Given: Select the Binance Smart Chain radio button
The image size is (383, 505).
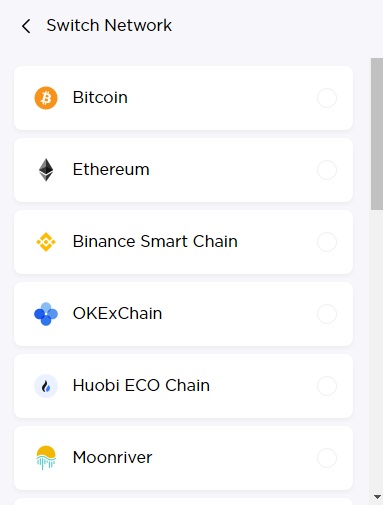Looking at the screenshot, I should point(327,242).
